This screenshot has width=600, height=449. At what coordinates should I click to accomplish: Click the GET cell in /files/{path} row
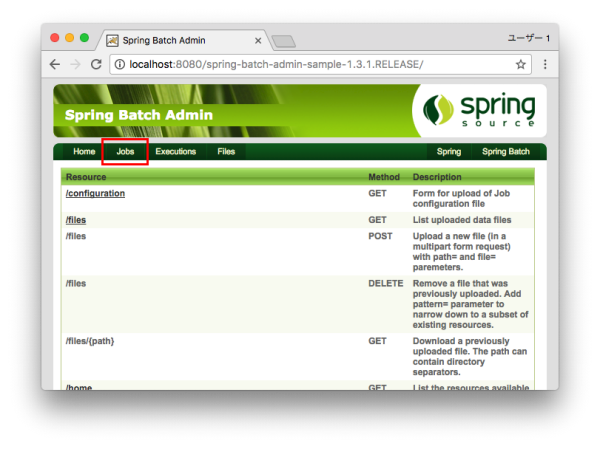[377, 341]
